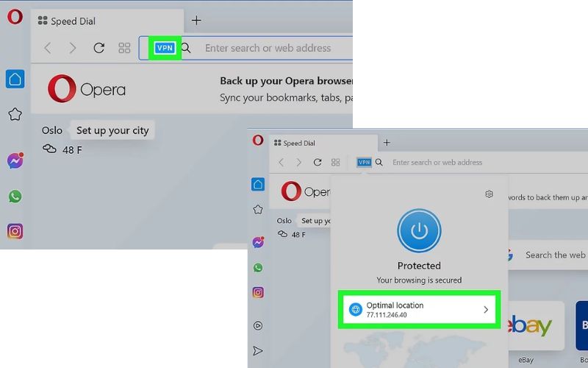Screen dimensions: 588x368
Task: Open the eBay speed dial tile
Action: pyautogui.click(x=537, y=326)
